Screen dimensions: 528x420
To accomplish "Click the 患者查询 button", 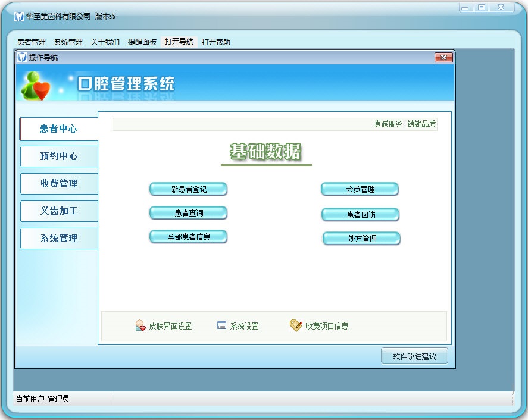I will point(189,213).
